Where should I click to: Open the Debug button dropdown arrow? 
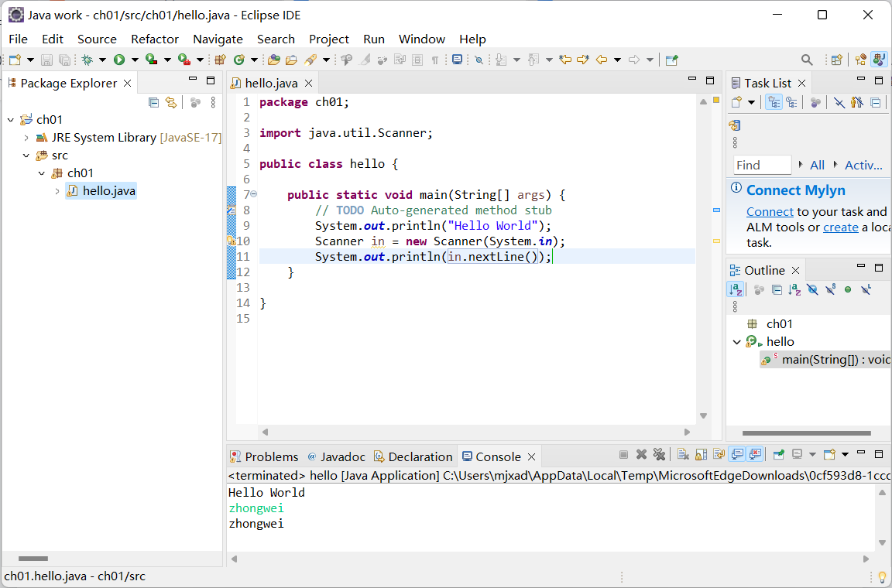[x=102, y=60]
